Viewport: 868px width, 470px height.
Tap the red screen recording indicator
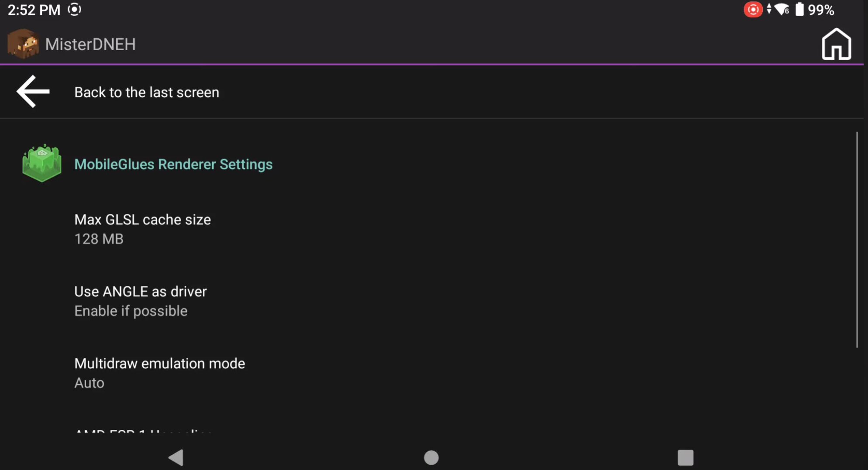coord(753,10)
